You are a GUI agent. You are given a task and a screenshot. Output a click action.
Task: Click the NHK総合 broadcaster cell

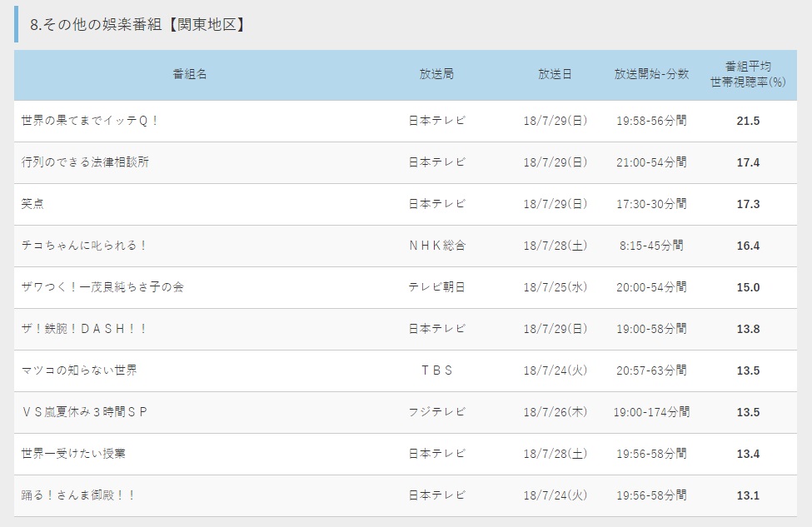click(x=436, y=246)
